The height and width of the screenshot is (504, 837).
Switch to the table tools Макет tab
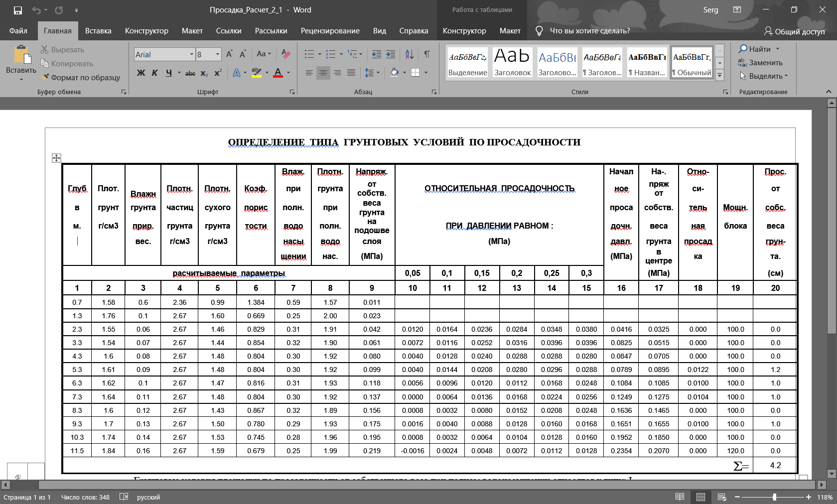[510, 31]
